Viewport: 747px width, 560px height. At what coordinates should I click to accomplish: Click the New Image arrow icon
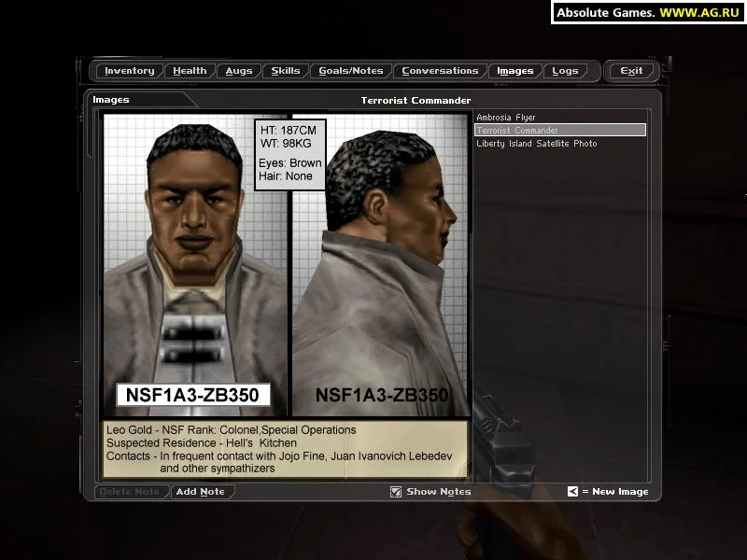[572, 491]
